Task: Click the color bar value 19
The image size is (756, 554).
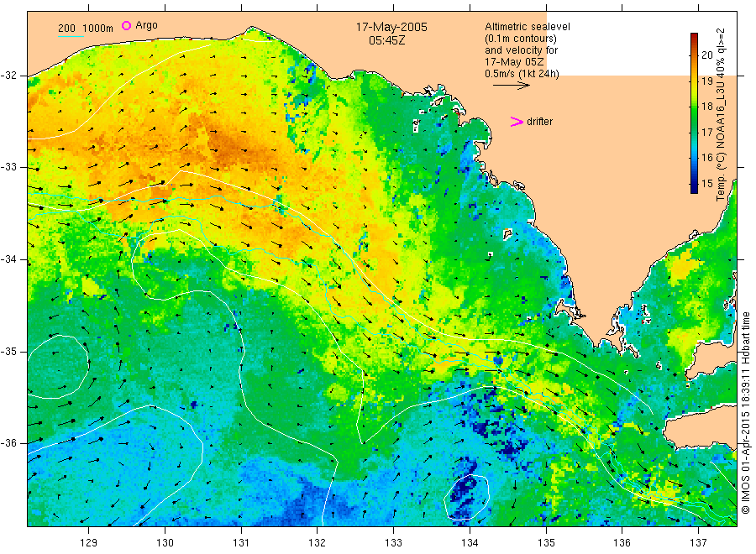Action: coord(706,81)
